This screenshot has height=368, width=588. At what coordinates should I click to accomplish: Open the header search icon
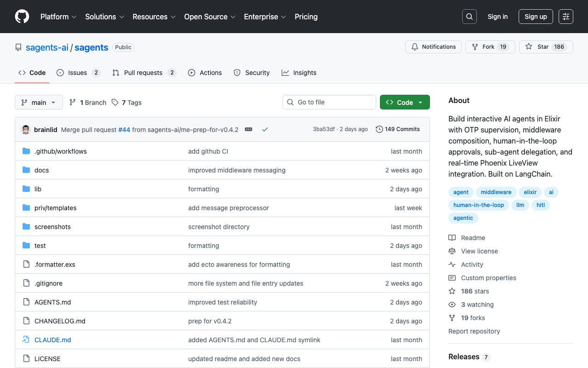[469, 16]
